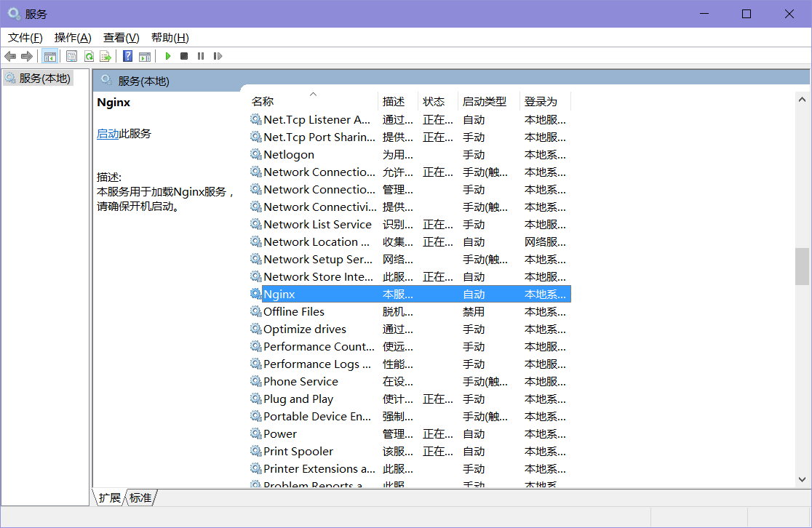The height and width of the screenshot is (528, 812).
Task: Select the Plug and Play service name
Action: [x=298, y=399]
